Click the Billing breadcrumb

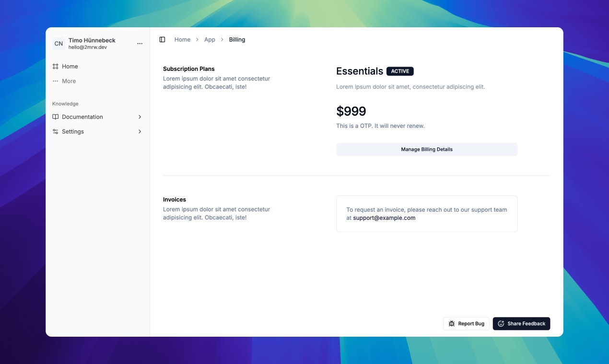point(237,40)
